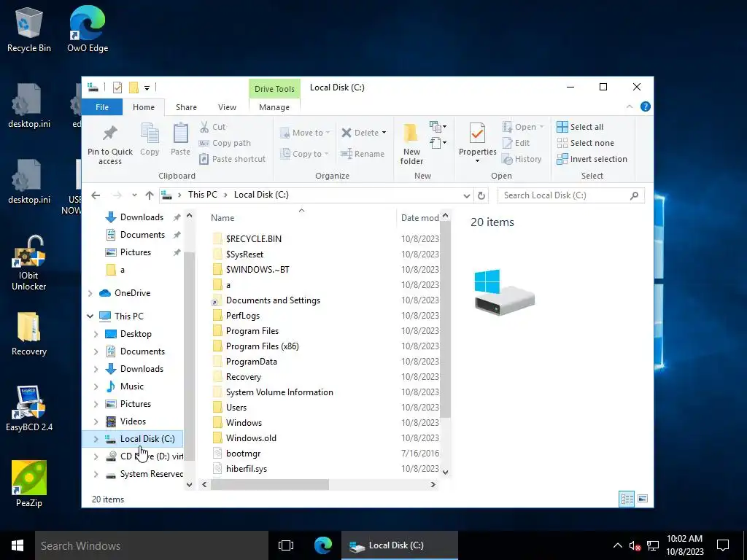Viewport: 747px width, 560px height.
Task: Open the Copy to dropdown
Action: click(x=305, y=154)
